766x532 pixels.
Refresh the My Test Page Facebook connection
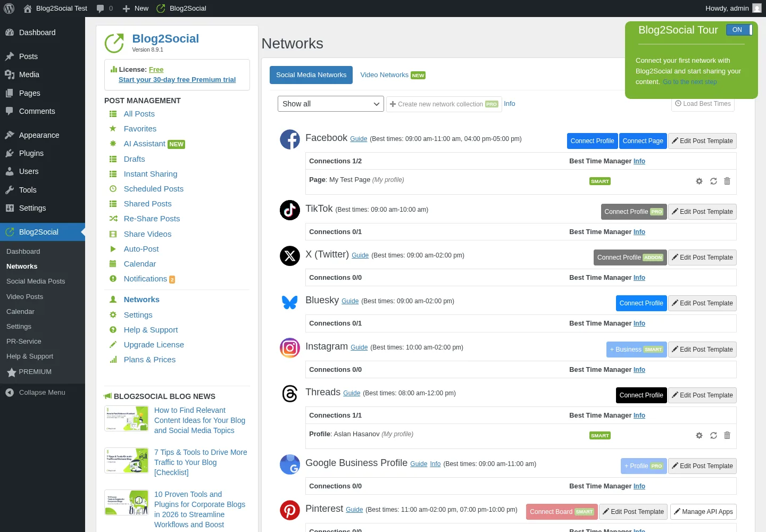(x=713, y=181)
